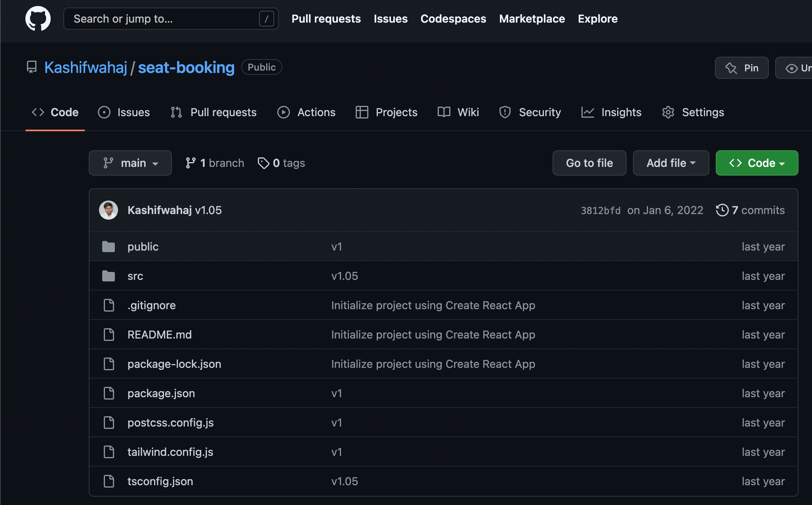This screenshot has width=812, height=505.
Task: Open the public folder icon
Action: [x=109, y=247]
